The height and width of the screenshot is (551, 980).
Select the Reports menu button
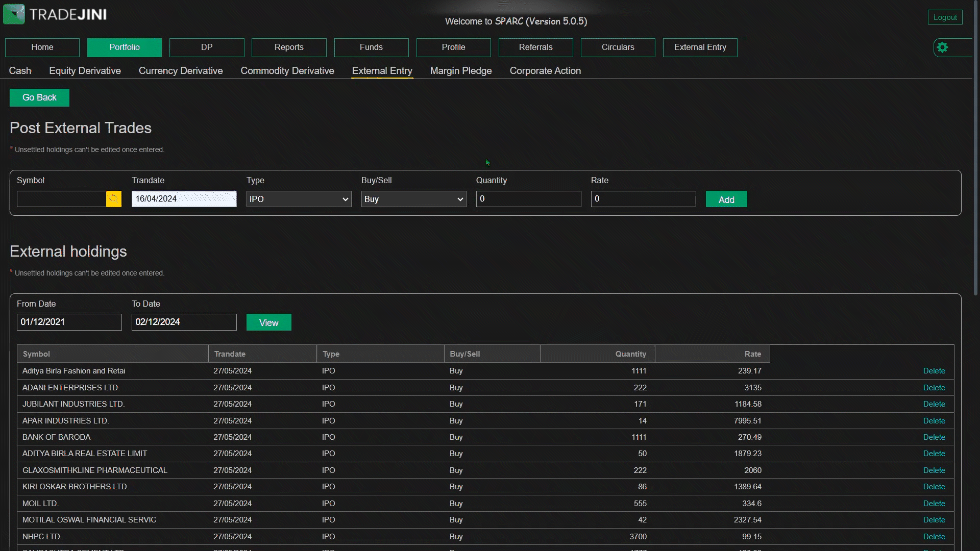[x=288, y=47]
